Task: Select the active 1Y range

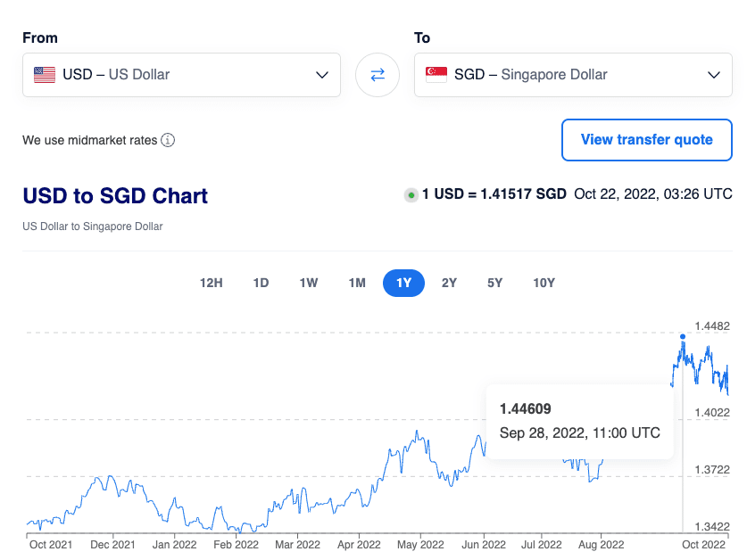Action: click(x=403, y=283)
